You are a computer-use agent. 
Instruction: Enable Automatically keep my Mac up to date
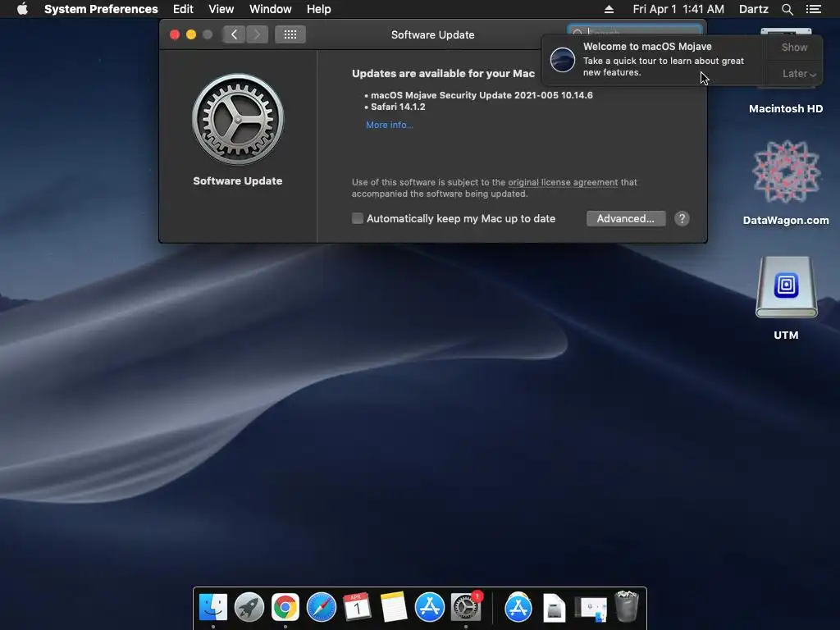(x=358, y=218)
